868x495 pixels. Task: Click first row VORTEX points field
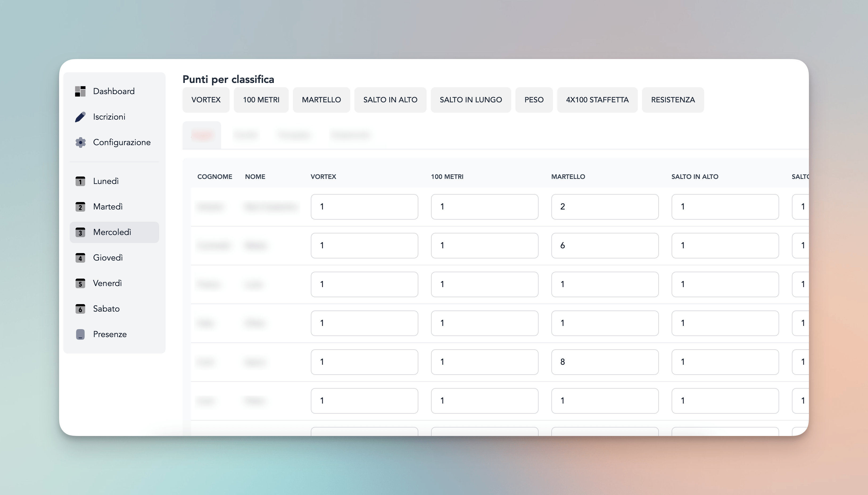[x=364, y=207]
